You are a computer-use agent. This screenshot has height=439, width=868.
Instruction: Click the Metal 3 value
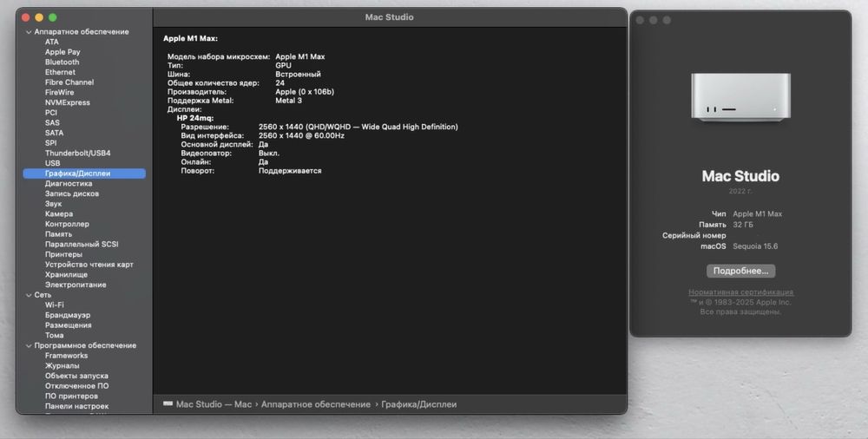[288, 100]
